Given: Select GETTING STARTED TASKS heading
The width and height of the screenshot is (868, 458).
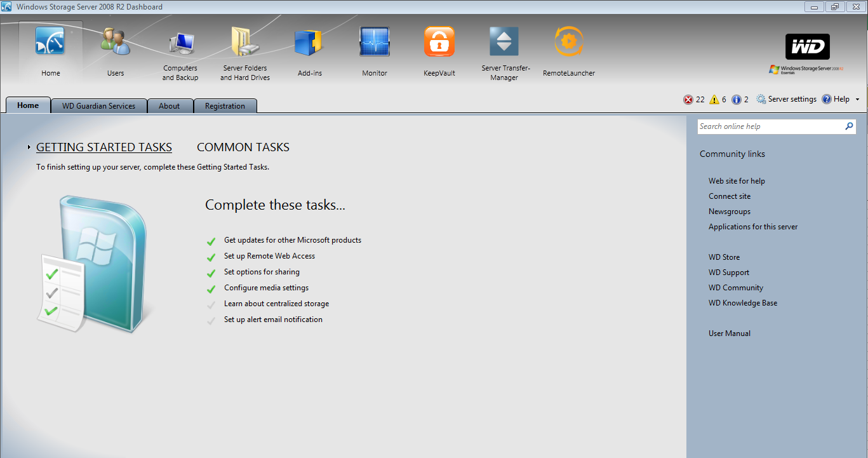Looking at the screenshot, I should [104, 147].
